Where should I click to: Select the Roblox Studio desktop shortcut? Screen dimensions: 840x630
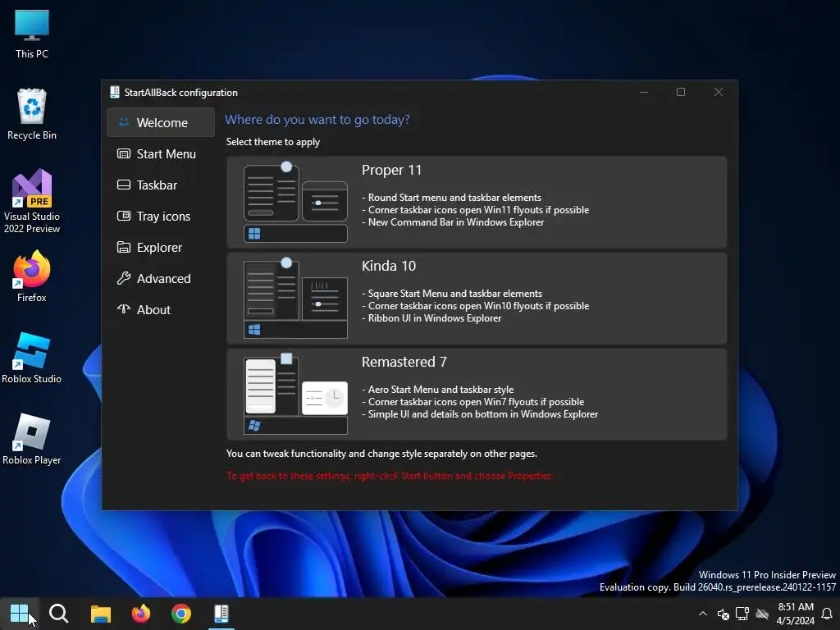point(32,358)
